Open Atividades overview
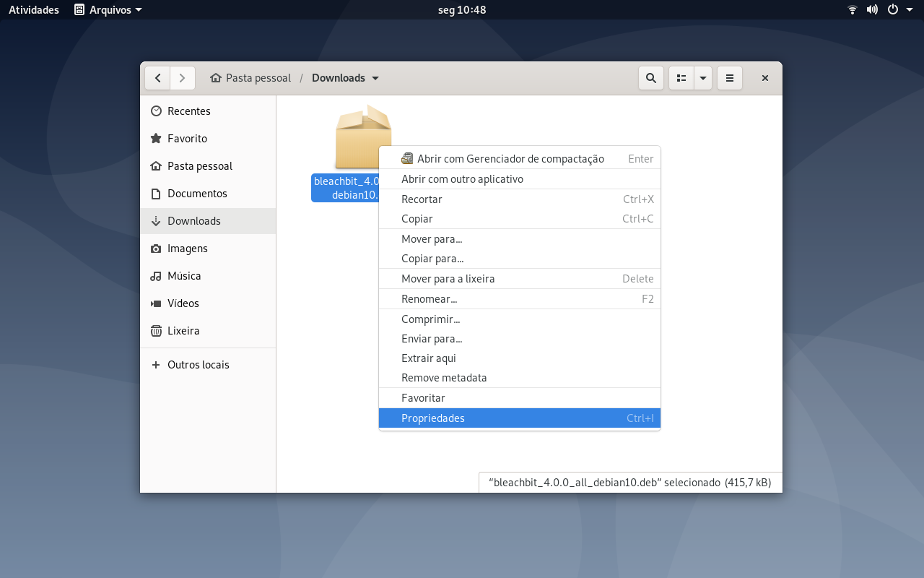Image resolution: width=924 pixels, height=578 pixels. [x=34, y=9]
